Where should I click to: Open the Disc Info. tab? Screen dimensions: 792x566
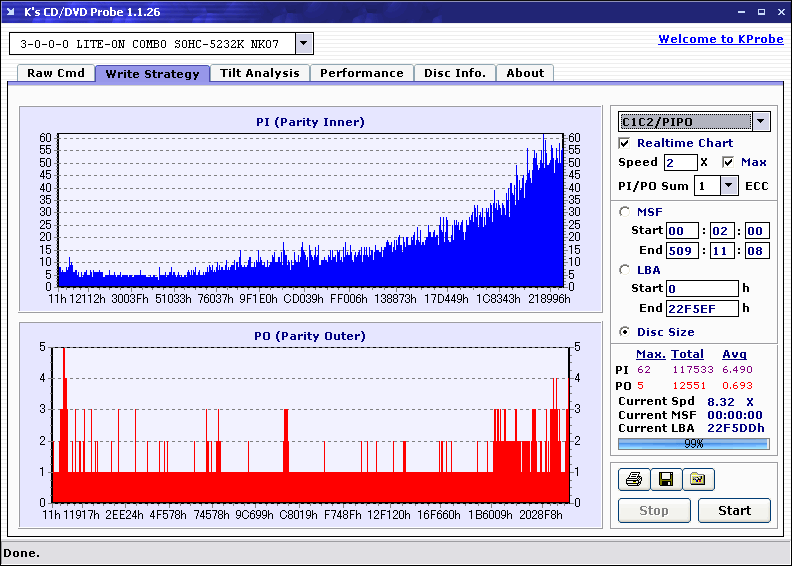click(x=454, y=73)
